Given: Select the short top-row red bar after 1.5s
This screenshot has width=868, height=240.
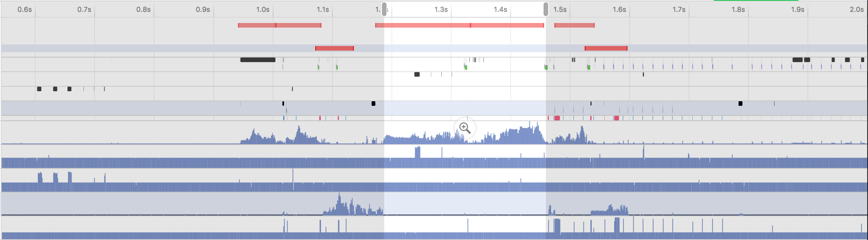Looking at the screenshot, I should (575, 25).
